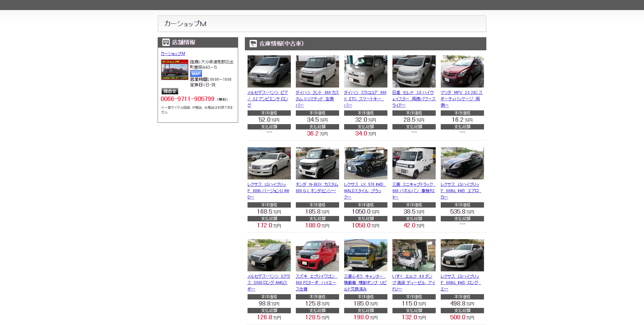Click the inventory info header icon
This screenshot has height=325, width=644.
coord(253,44)
